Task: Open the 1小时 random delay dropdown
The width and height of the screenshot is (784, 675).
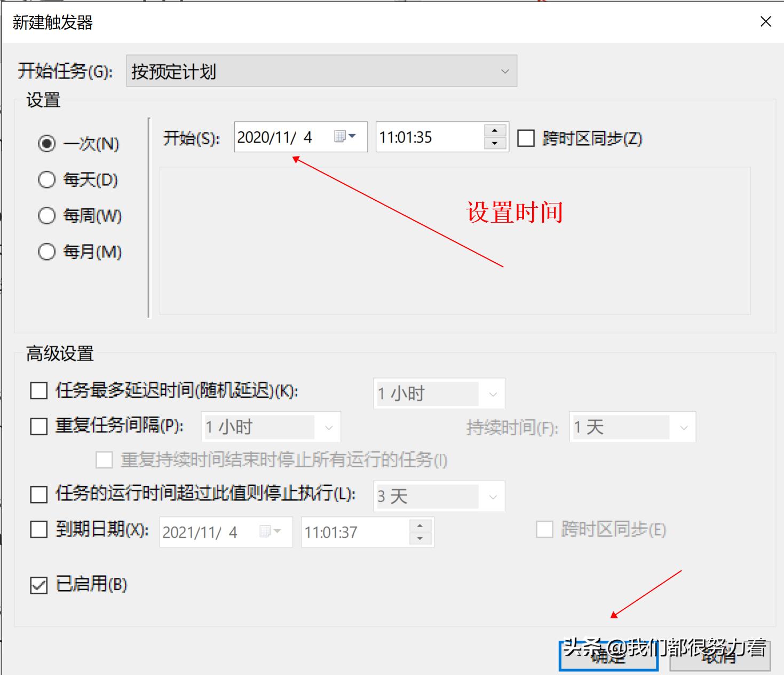Action: point(492,394)
